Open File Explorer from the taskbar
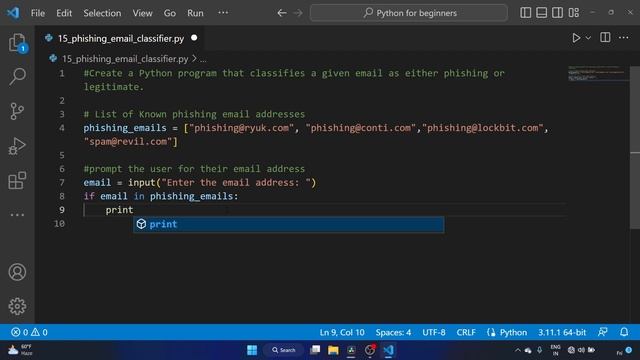 333,350
